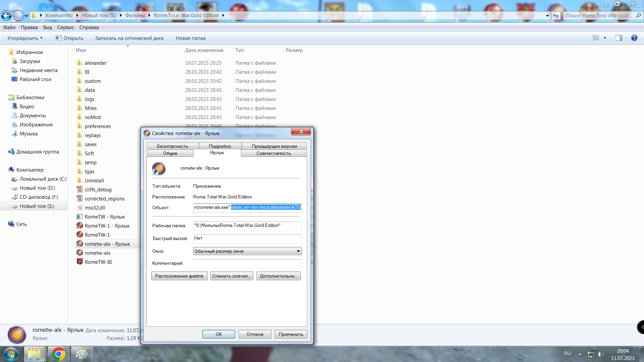This screenshot has height=362, width=644.
Task: Switch to the Совместимость tab
Action: point(273,153)
